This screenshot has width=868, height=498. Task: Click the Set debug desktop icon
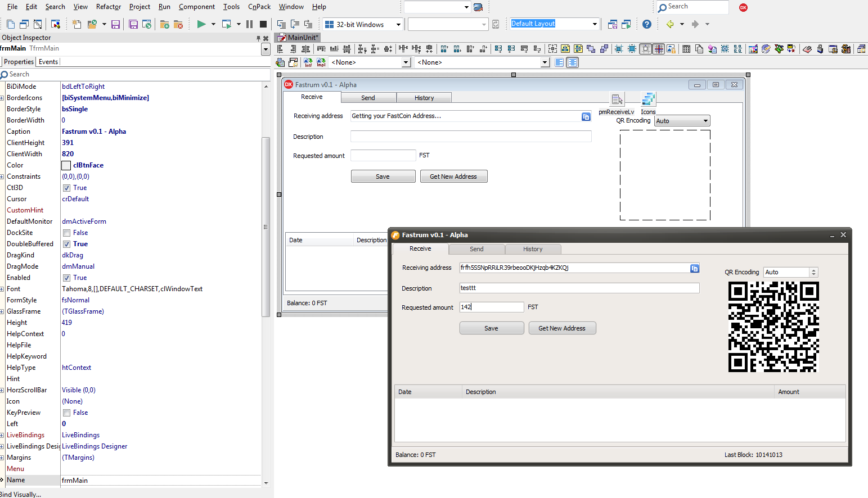pyautogui.click(x=626, y=24)
